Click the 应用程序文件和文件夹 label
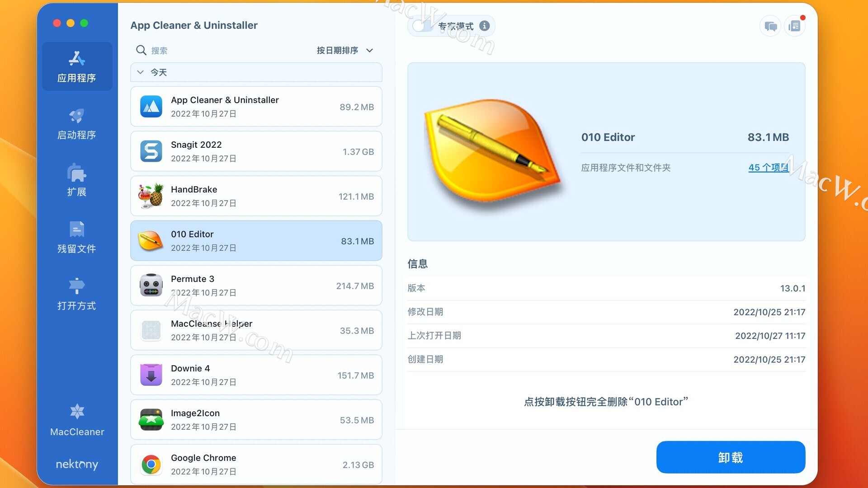868x488 pixels. point(626,168)
